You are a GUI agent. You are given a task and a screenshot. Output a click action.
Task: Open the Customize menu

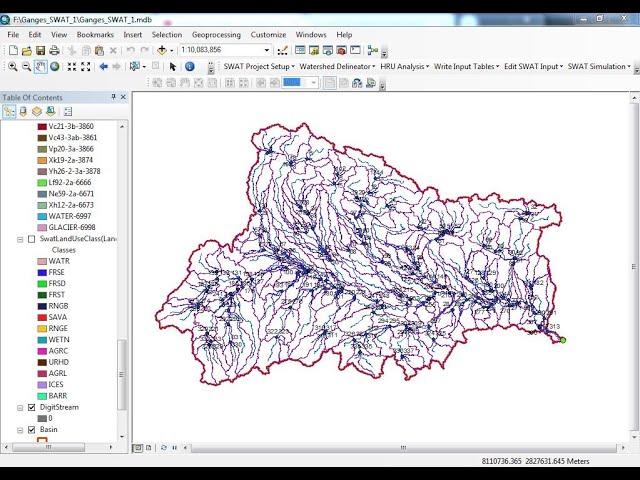pyautogui.click(x=268, y=35)
